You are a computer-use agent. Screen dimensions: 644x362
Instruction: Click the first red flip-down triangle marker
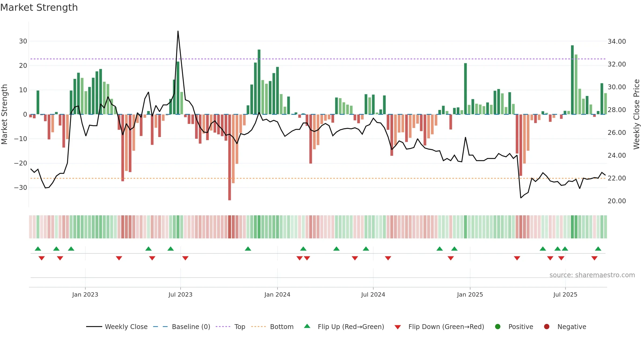coord(42,258)
